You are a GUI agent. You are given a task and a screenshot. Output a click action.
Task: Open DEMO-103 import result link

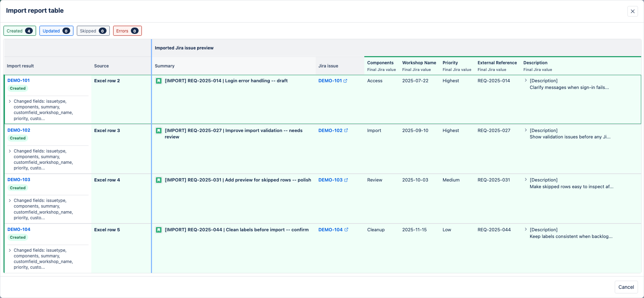(19, 180)
